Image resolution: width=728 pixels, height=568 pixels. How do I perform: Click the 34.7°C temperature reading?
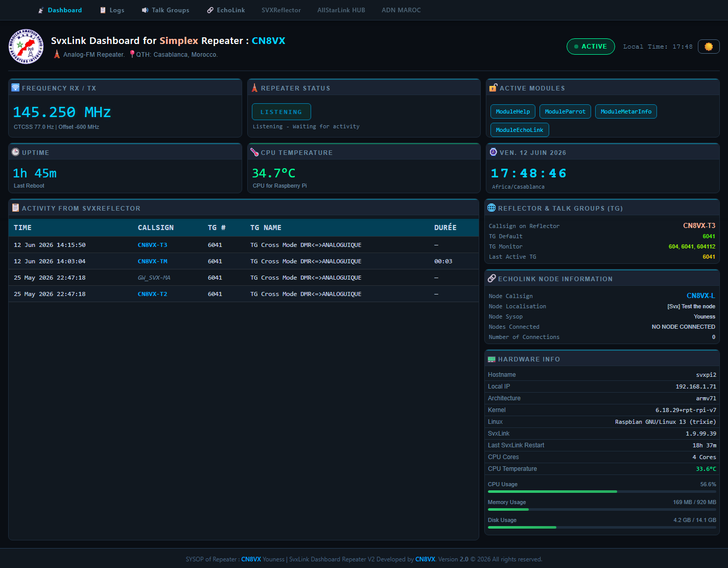274,173
